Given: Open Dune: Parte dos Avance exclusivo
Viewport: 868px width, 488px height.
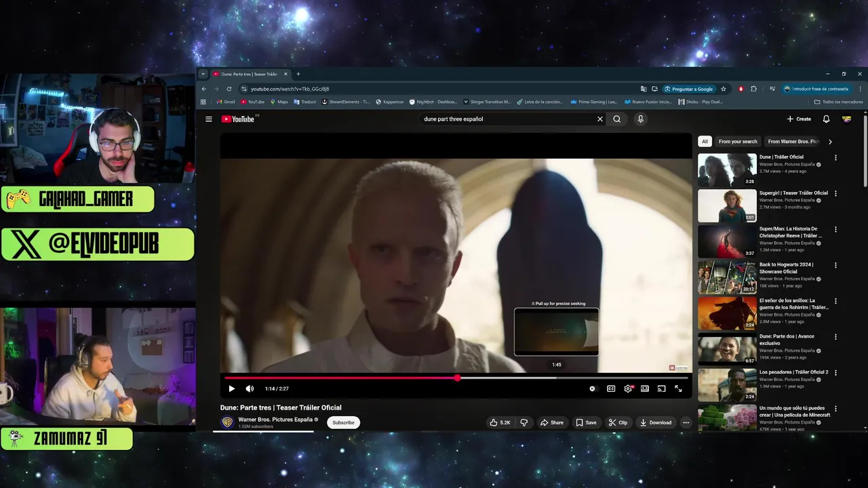Looking at the screenshot, I should pyautogui.click(x=787, y=340).
